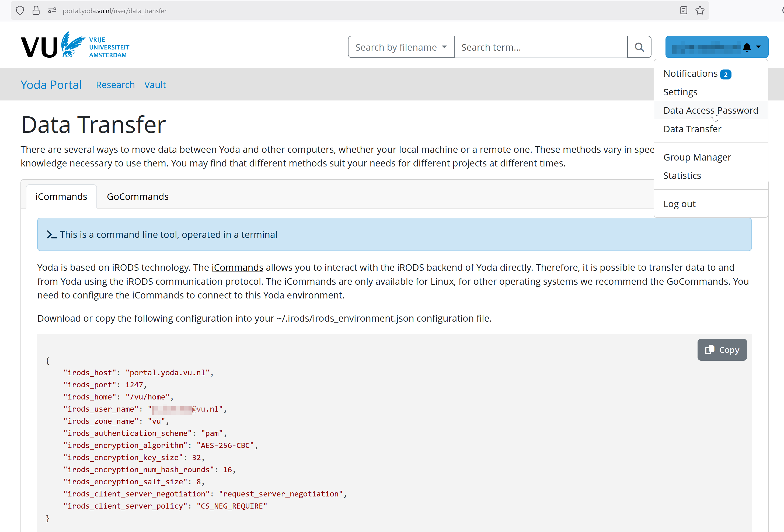The width and height of the screenshot is (784, 532).
Task: Click into the Search term field
Action: 541,47
